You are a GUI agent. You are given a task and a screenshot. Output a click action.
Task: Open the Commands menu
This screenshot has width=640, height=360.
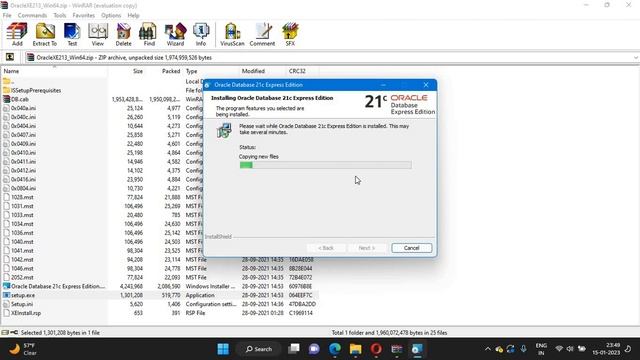(32, 16)
